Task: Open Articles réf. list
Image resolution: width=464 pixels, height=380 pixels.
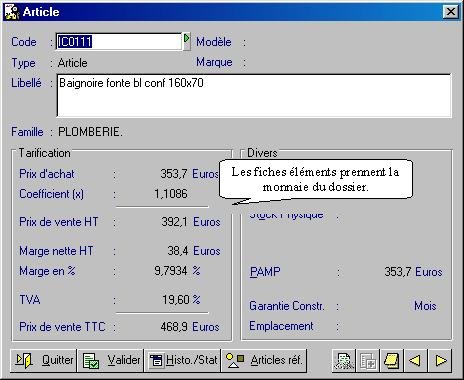Action: click(264, 360)
